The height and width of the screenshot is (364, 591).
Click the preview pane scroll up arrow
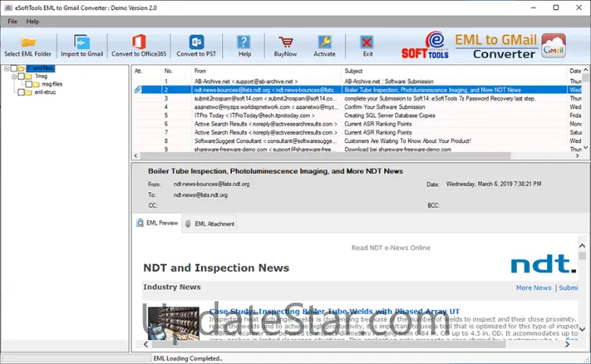click(x=582, y=246)
